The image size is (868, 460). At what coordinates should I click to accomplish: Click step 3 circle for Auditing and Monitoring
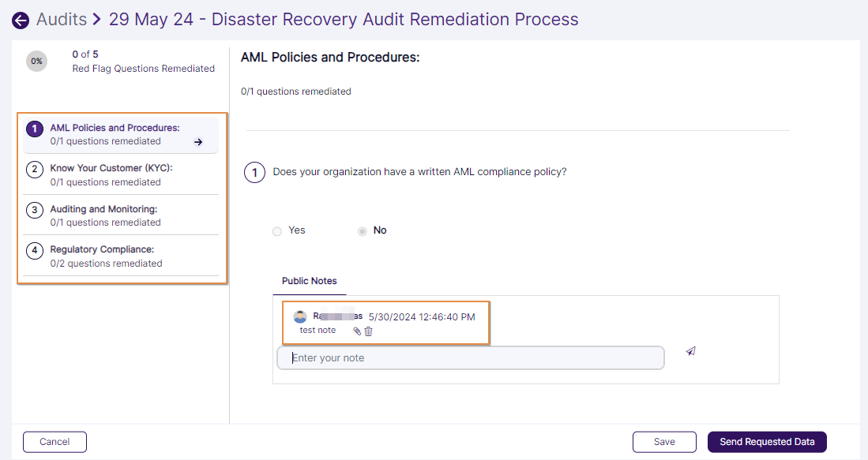tap(35, 210)
